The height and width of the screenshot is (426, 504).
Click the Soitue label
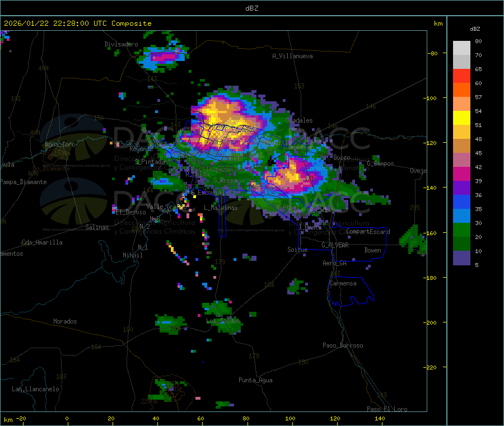[x=297, y=250]
